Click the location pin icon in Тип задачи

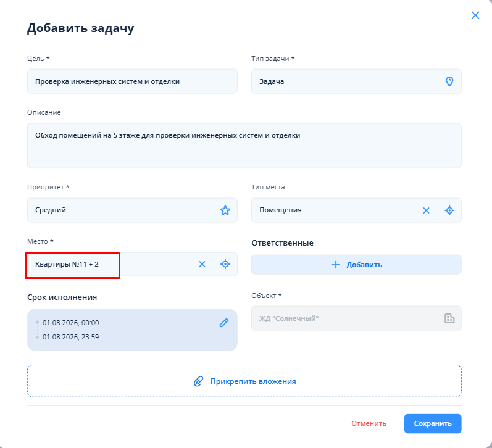coord(449,81)
